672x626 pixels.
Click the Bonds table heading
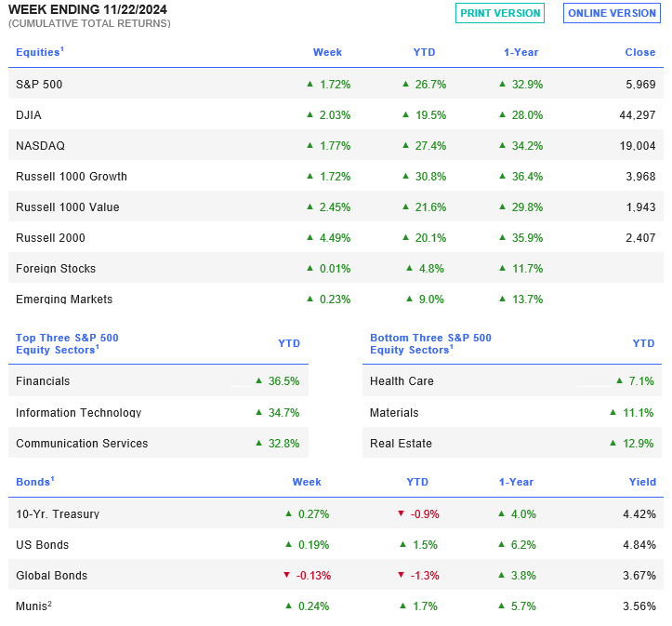coord(34,482)
